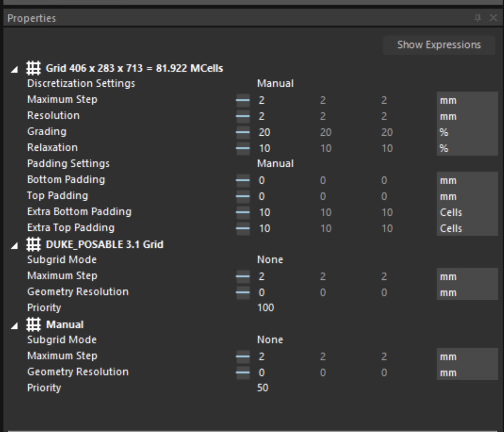
Task: Open mm unit for Bottom Padding
Action: (x=467, y=180)
